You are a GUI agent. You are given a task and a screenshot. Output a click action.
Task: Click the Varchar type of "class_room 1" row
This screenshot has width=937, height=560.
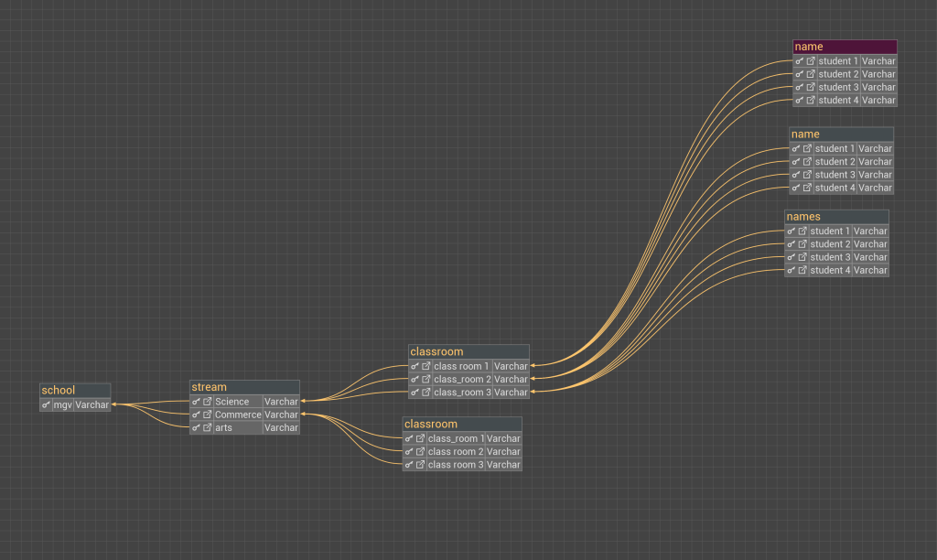point(503,438)
